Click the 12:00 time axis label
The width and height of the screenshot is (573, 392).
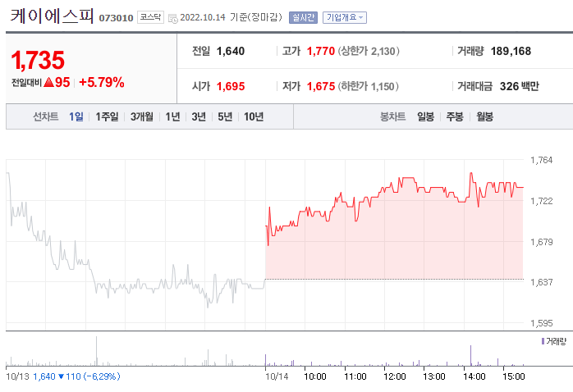tap(395, 376)
